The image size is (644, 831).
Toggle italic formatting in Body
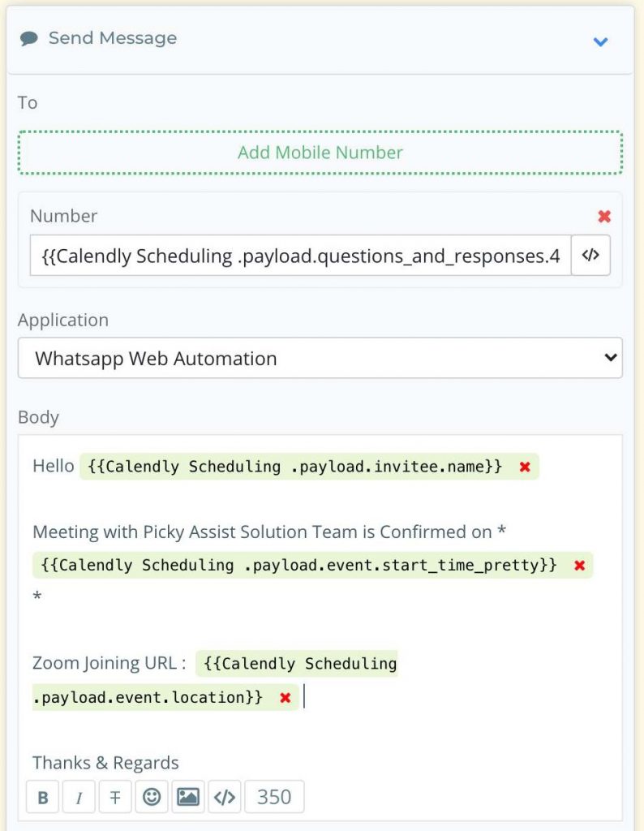[79, 797]
